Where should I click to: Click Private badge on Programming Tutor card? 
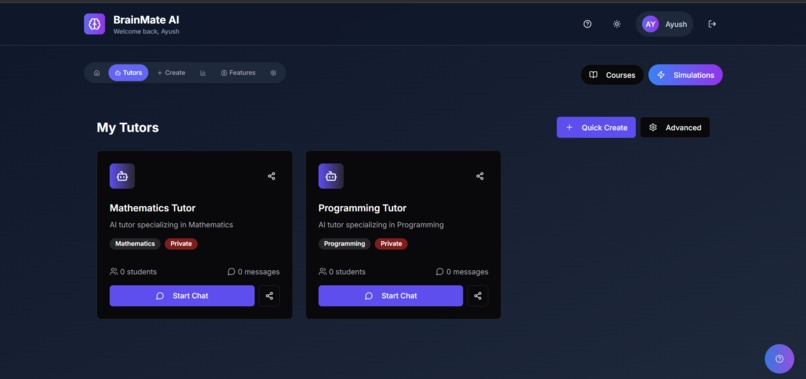tap(391, 244)
